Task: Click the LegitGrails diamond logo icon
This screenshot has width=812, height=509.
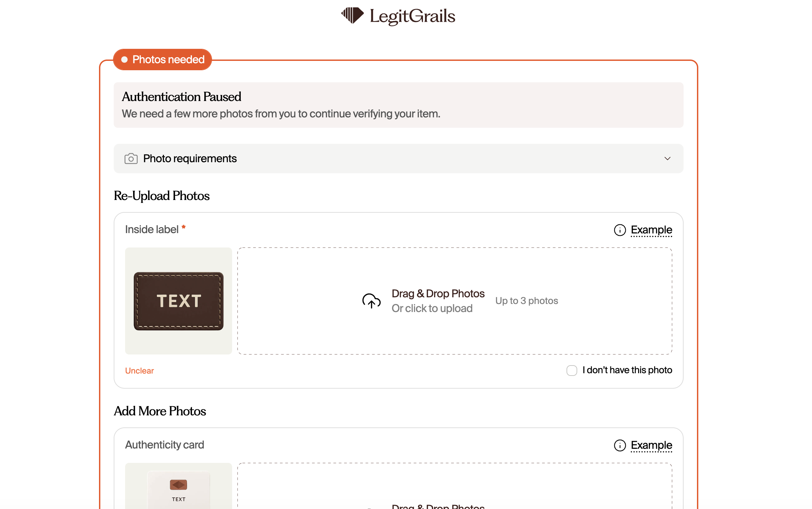Action: 352,15
